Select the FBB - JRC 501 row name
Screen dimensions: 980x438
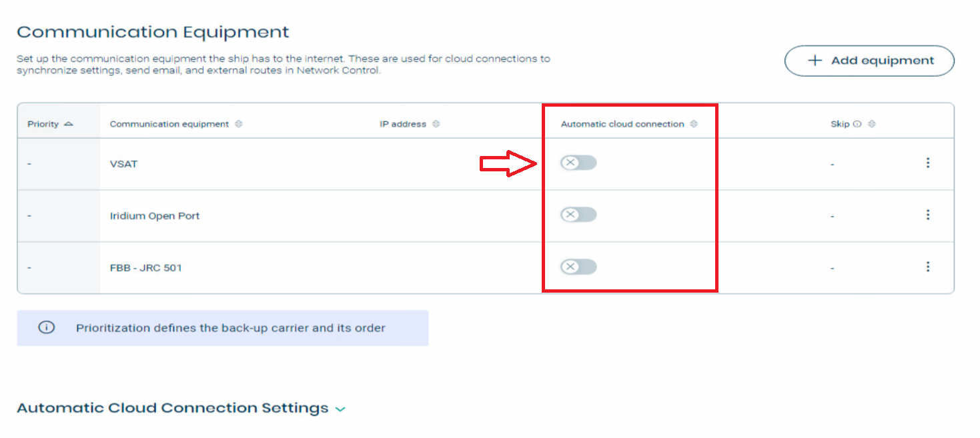[146, 268]
